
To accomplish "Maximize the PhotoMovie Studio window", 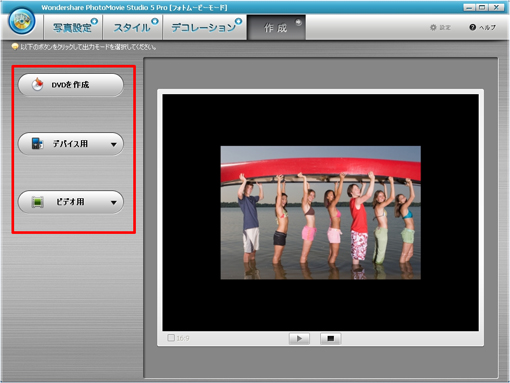I will (482, 7).
